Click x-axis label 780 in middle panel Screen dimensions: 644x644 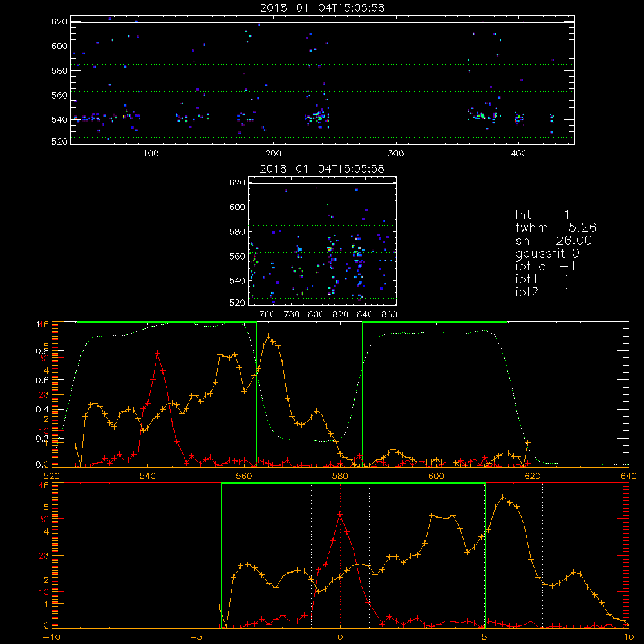coord(292,315)
